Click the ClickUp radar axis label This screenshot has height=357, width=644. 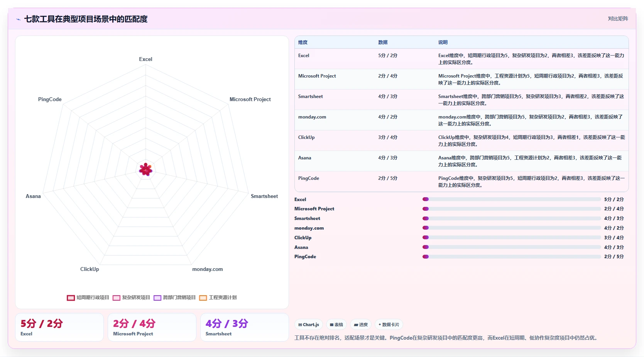pos(90,269)
